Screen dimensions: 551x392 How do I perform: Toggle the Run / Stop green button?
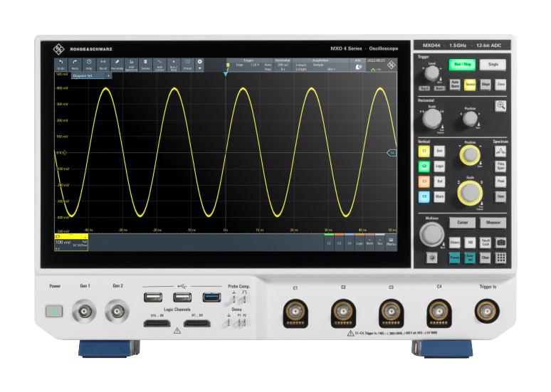[461, 64]
